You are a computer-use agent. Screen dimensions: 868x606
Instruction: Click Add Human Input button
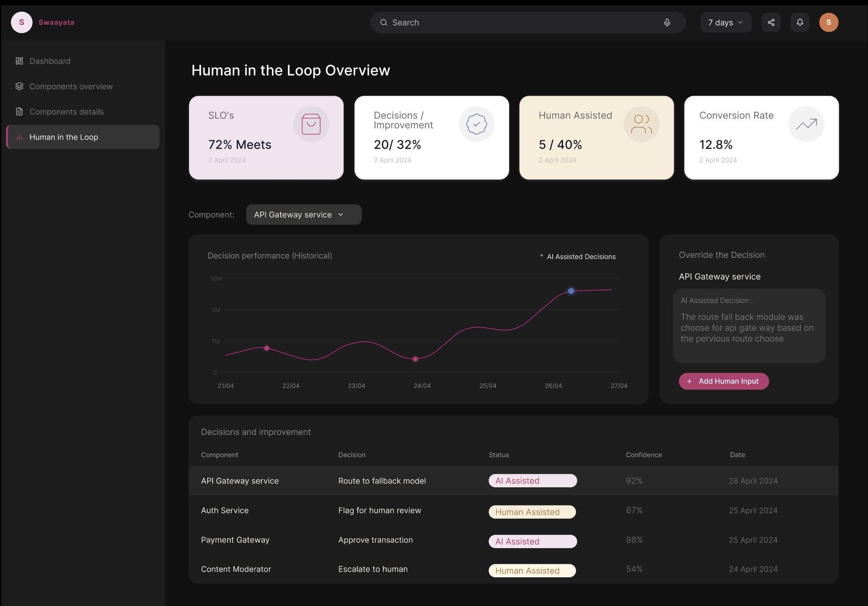coord(724,381)
